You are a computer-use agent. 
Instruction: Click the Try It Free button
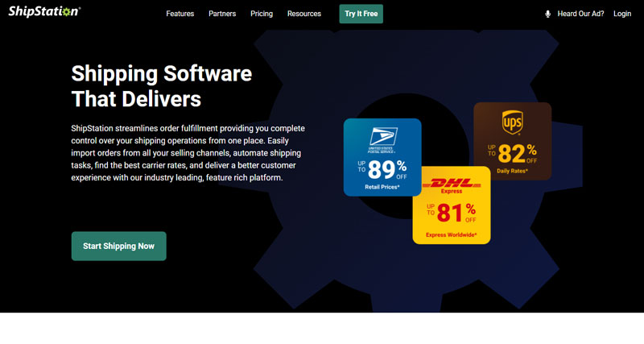click(361, 14)
